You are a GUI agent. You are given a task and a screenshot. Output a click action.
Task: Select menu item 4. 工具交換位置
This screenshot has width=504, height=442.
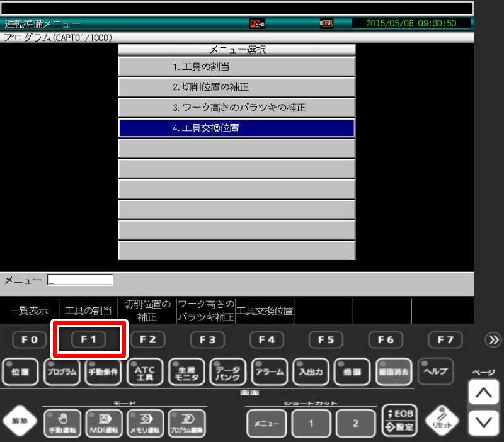click(x=236, y=127)
